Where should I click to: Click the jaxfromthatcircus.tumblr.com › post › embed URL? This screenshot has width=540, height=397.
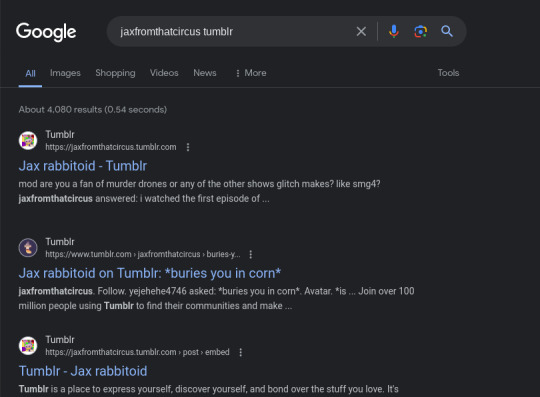coord(137,352)
